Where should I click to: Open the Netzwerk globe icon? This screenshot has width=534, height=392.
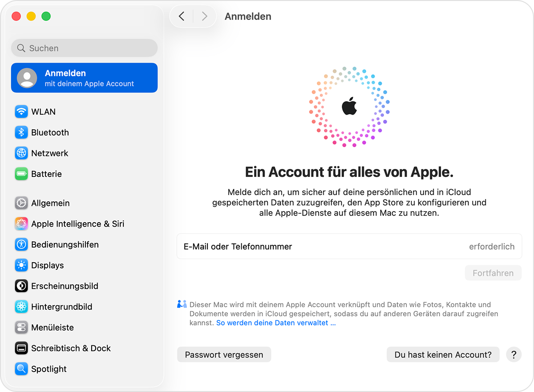[x=21, y=153]
